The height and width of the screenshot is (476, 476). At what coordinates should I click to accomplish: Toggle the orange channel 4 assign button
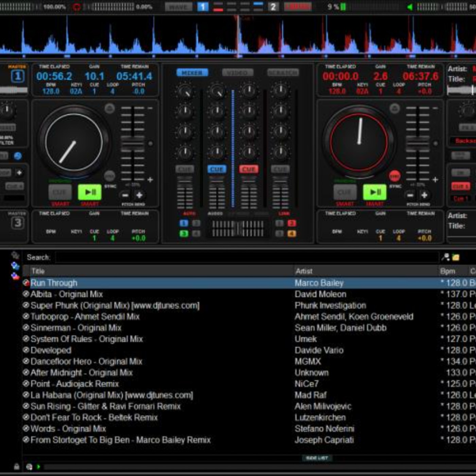pos(292,233)
